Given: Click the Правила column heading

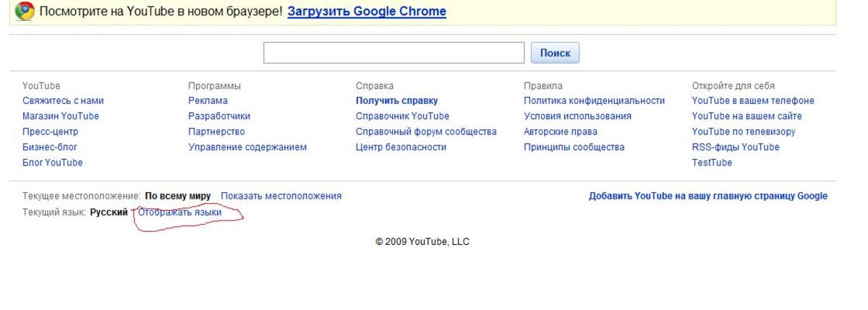Looking at the screenshot, I should tap(542, 86).
